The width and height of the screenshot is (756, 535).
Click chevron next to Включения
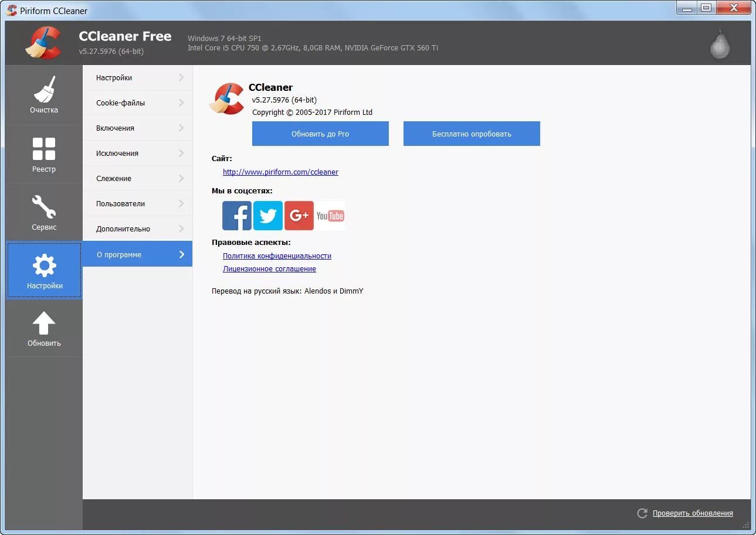[x=181, y=128]
